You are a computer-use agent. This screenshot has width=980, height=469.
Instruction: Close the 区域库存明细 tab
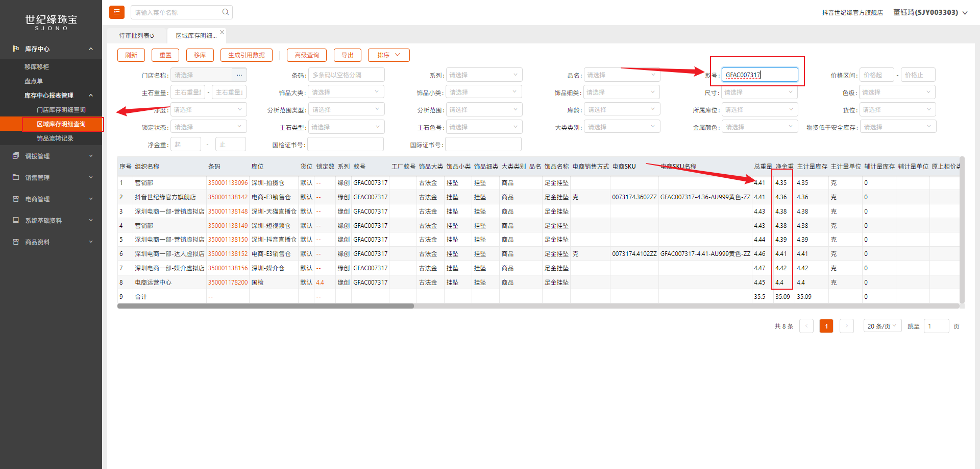[222, 32]
